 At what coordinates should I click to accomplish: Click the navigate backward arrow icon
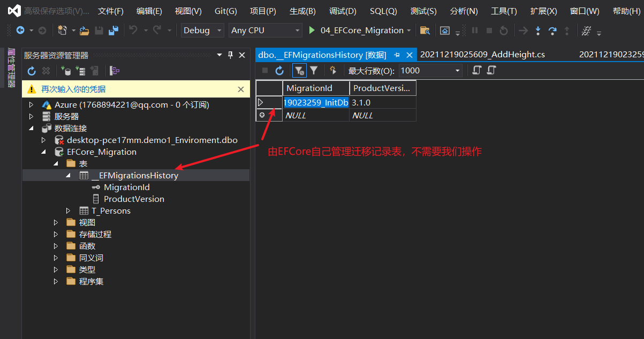pos(20,31)
